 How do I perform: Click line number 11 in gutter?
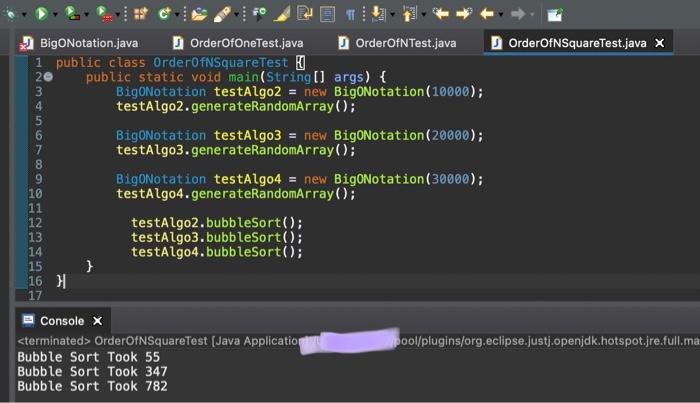pyautogui.click(x=35, y=208)
